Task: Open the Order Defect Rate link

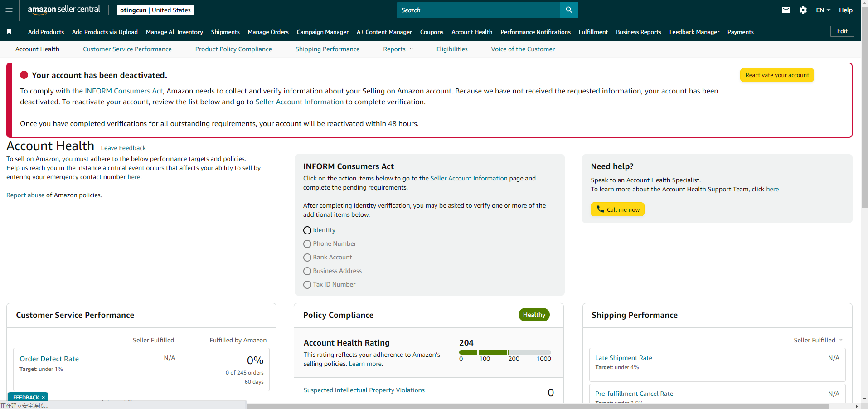Action: pyautogui.click(x=49, y=359)
